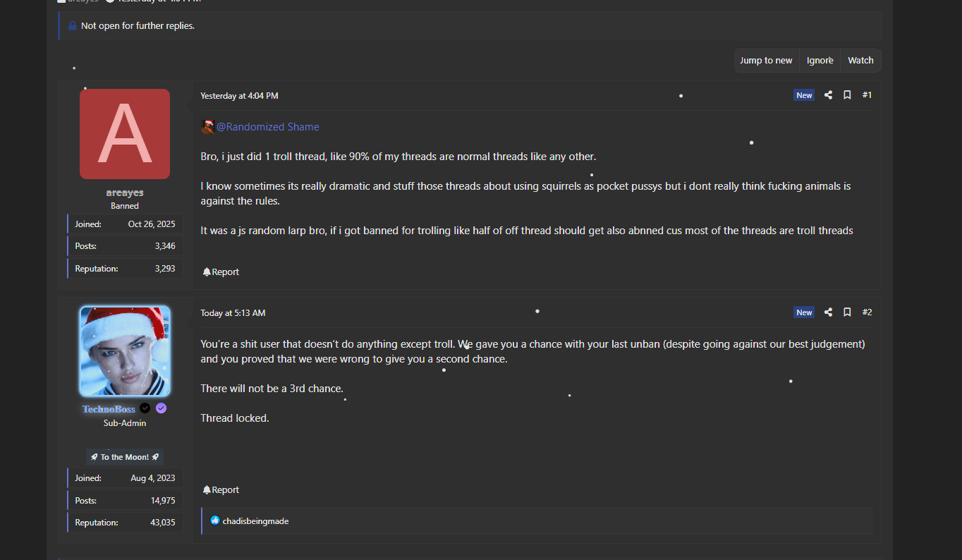The width and height of the screenshot is (962, 560).
Task: View chadisbeingmade's profile from the reactions bar
Action: tap(255, 521)
